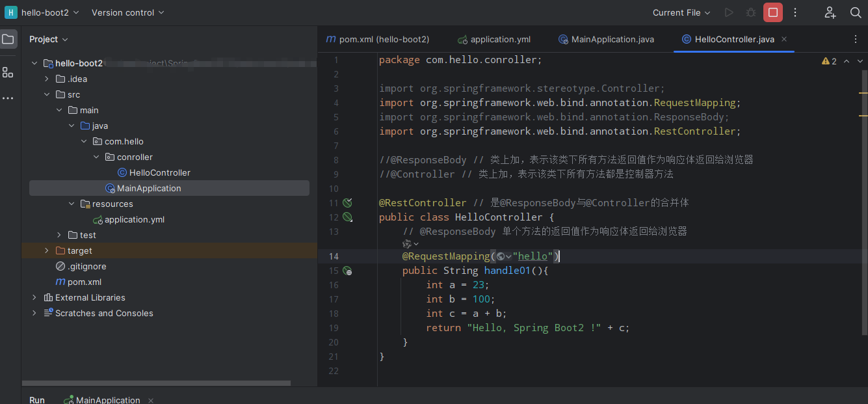Viewport: 868px width, 404px height.
Task: Switch to MainApplication.java editor tab
Action: pos(606,39)
